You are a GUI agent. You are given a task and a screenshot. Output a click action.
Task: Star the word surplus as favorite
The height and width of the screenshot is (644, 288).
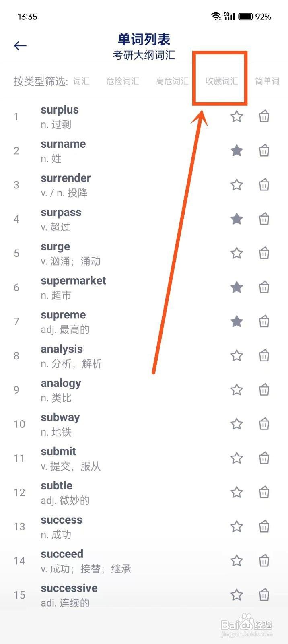pos(237,116)
